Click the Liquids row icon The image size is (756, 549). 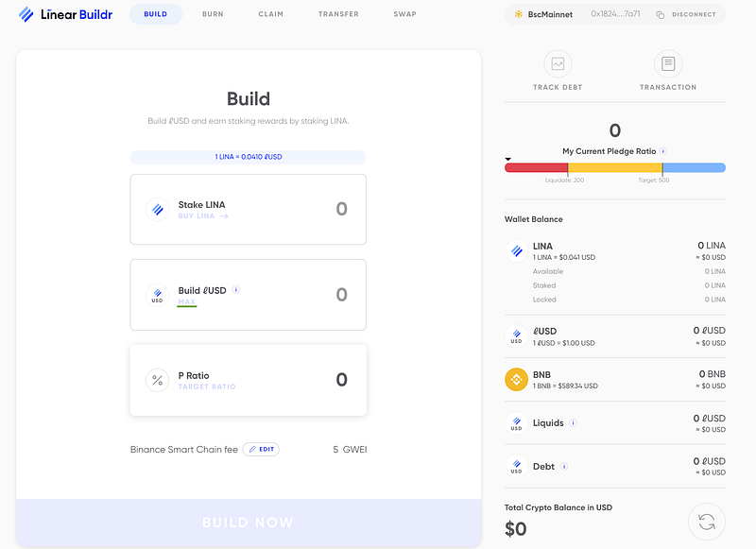click(516, 423)
